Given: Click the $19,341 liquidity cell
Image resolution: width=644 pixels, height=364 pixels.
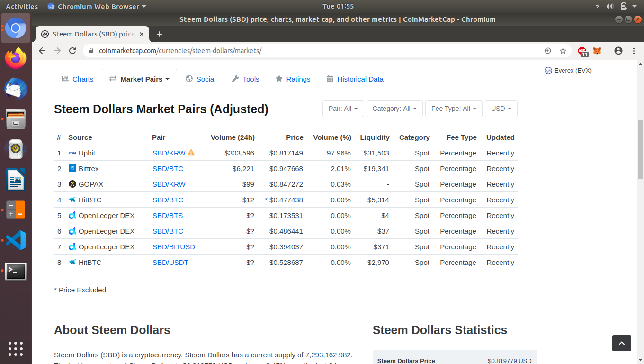Looking at the screenshot, I should (x=376, y=169).
